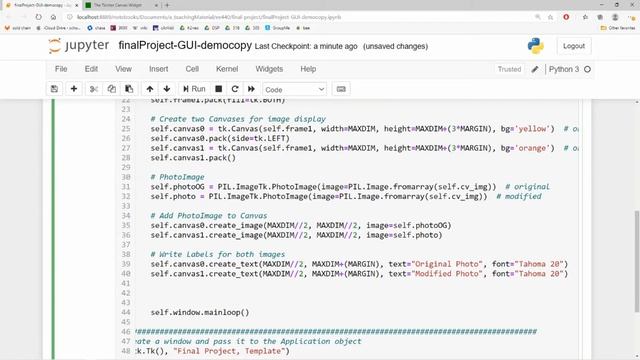
Task: Interrupt the kernel with stop icon
Action: [219, 89]
